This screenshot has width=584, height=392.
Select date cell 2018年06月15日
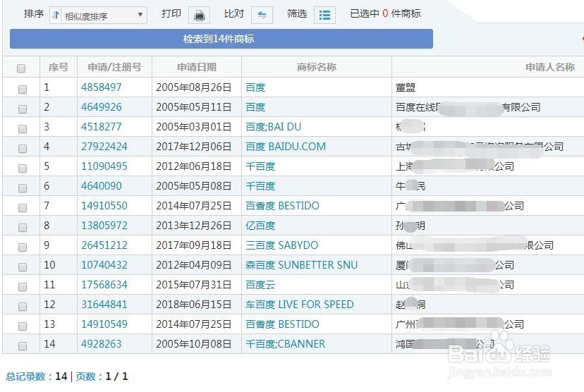[194, 304]
